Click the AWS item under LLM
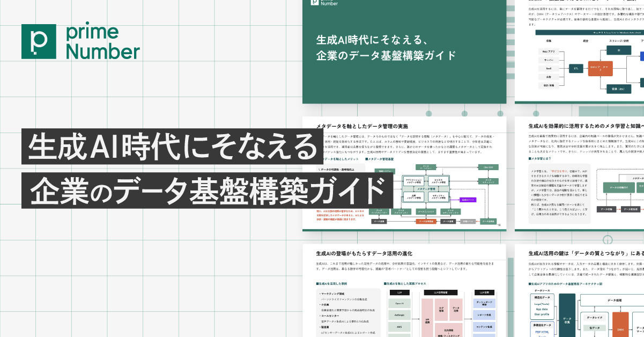 click(399, 326)
